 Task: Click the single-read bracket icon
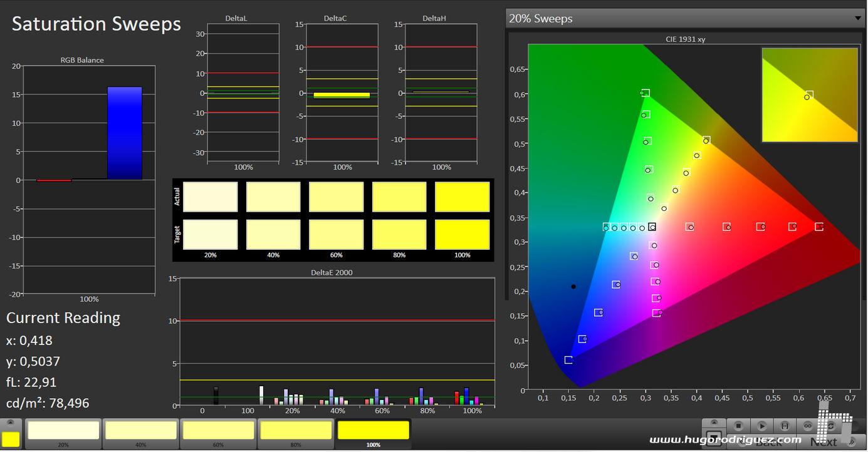[x=784, y=426]
